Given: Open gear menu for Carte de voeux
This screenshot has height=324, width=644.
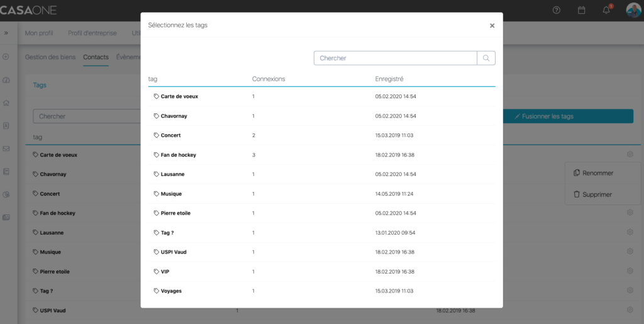Looking at the screenshot, I should (x=630, y=154).
